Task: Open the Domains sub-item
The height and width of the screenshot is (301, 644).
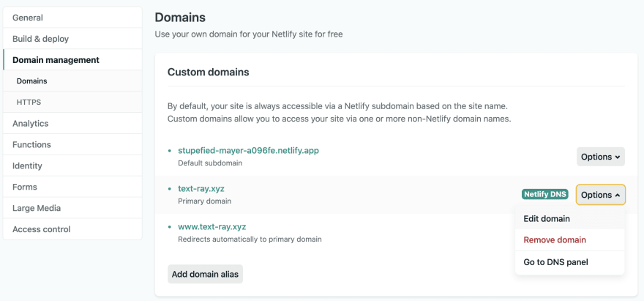Action: 72,81
